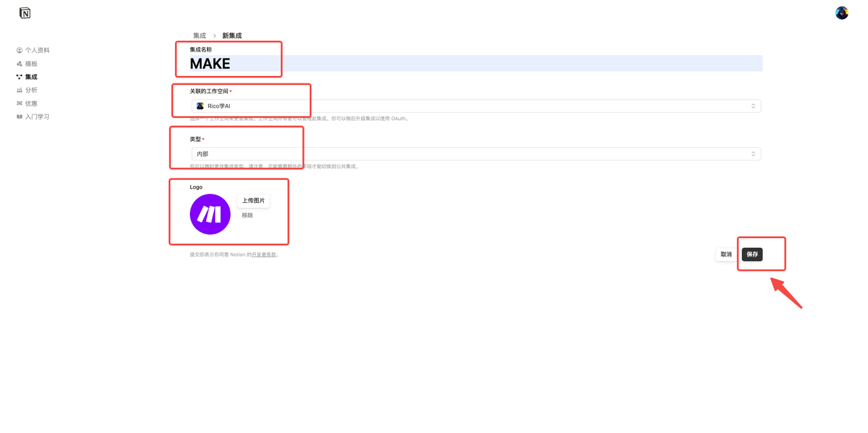Open the 分析 sidebar item
868x433 pixels.
(31, 90)
